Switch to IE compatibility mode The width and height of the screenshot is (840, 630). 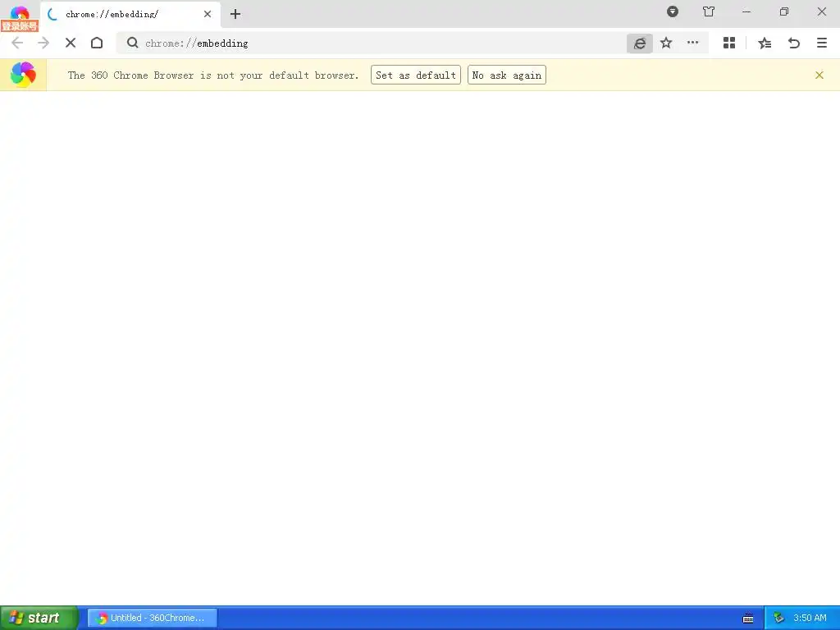tap(640, 43)
